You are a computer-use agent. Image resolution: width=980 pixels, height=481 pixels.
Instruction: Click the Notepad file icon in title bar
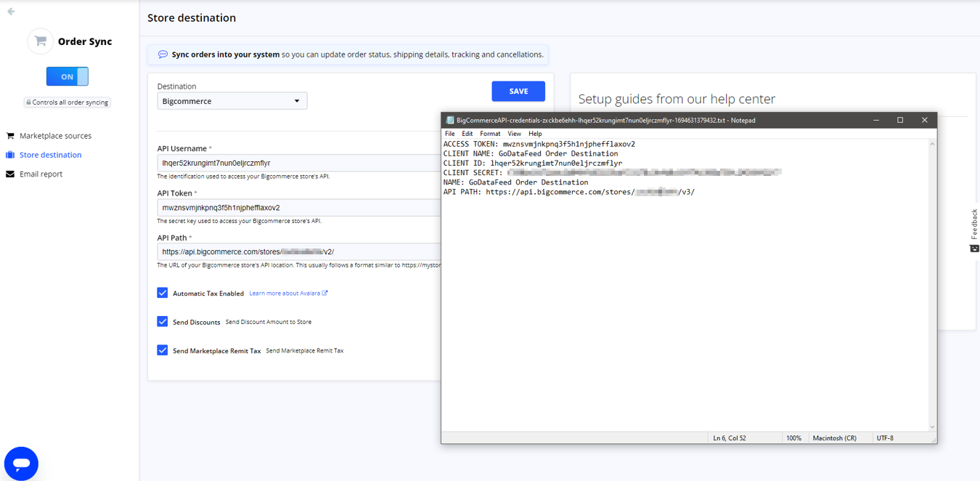pyautogui.click(x=450, y=121)
